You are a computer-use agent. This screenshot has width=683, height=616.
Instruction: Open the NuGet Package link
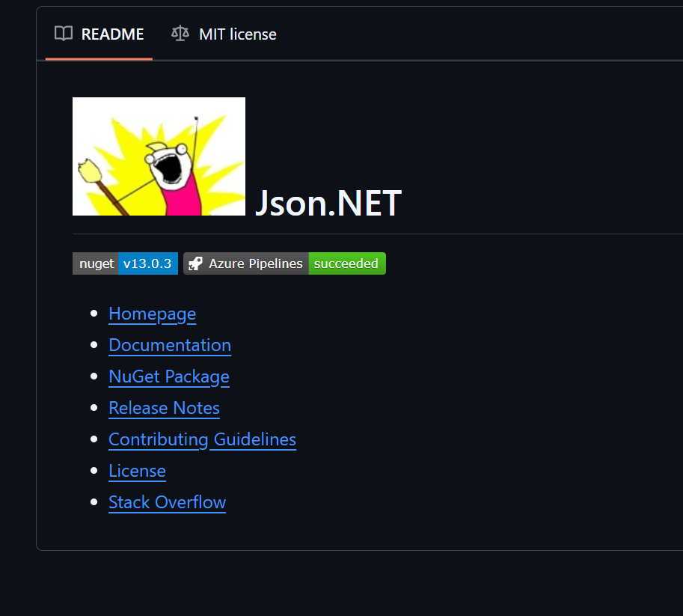click(x=169, y=376)
